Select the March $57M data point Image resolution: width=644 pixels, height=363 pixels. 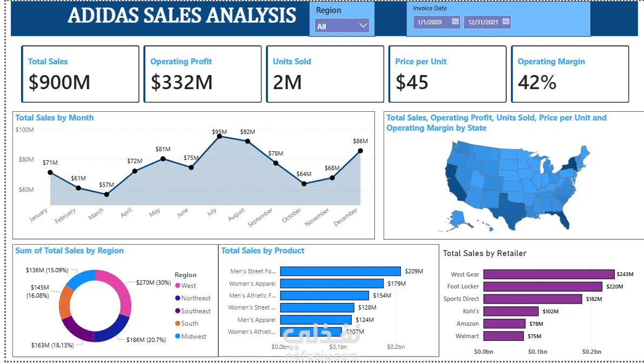coord(106,194)
